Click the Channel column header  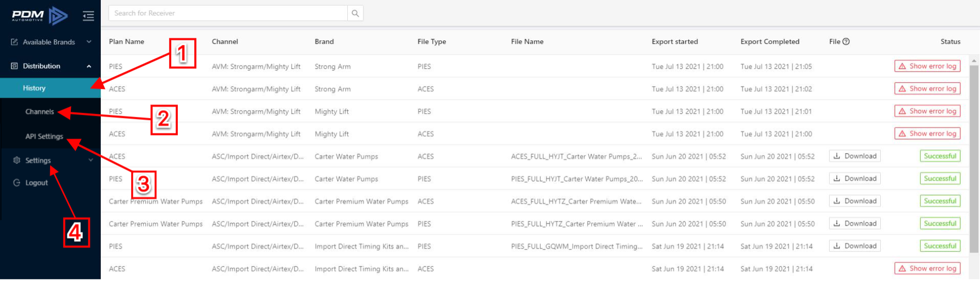[225, 42]
